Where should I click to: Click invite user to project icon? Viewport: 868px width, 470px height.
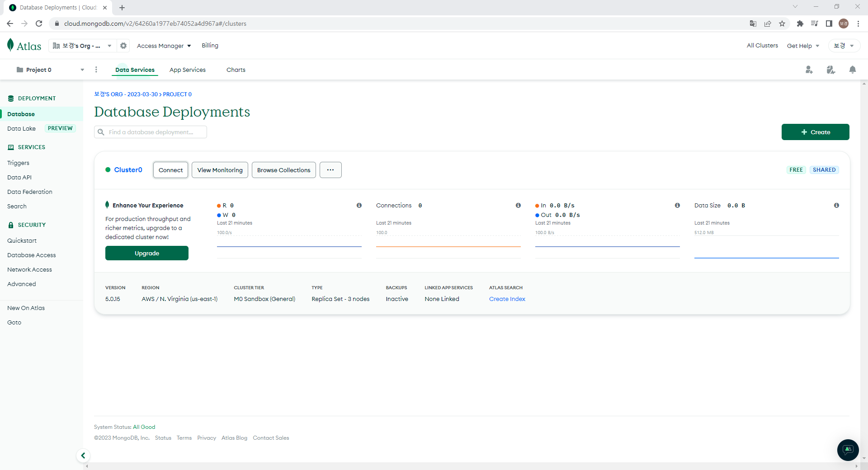pos(809,70)
